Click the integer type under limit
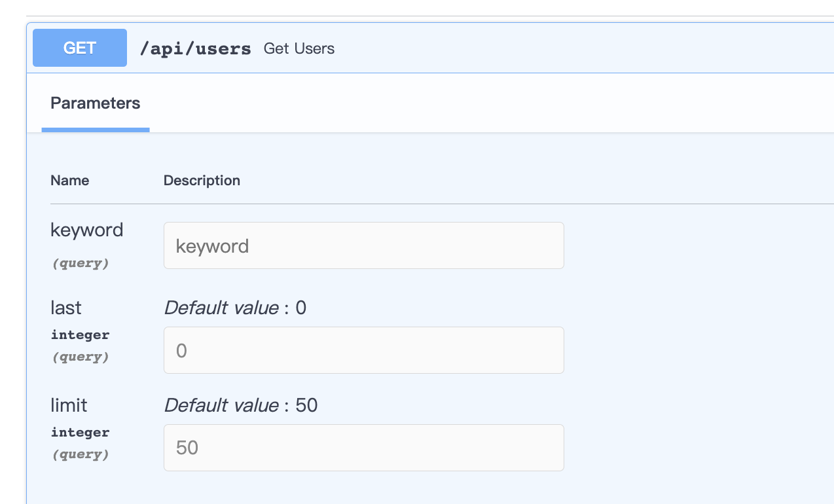834x504 pixels. click(80, 433)
